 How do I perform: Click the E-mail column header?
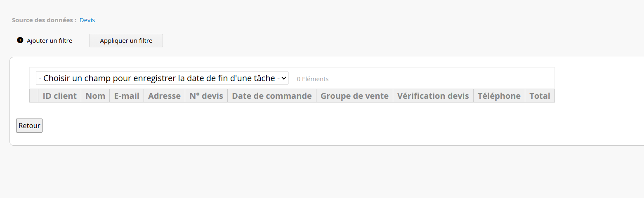(x=127, y=96)
